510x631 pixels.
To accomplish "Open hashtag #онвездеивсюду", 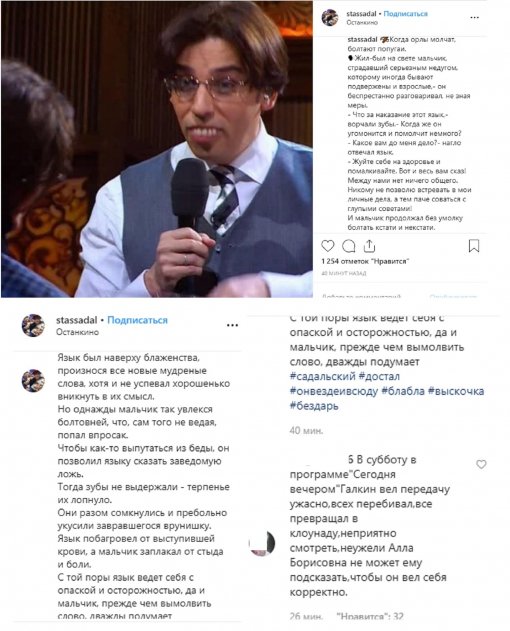I will point(334,391).
